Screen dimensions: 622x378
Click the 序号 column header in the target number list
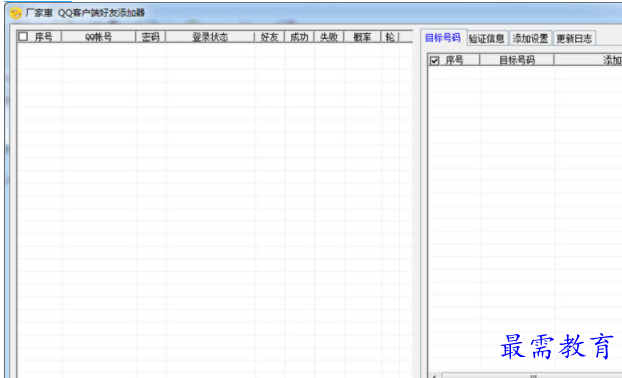click(454, 60)
